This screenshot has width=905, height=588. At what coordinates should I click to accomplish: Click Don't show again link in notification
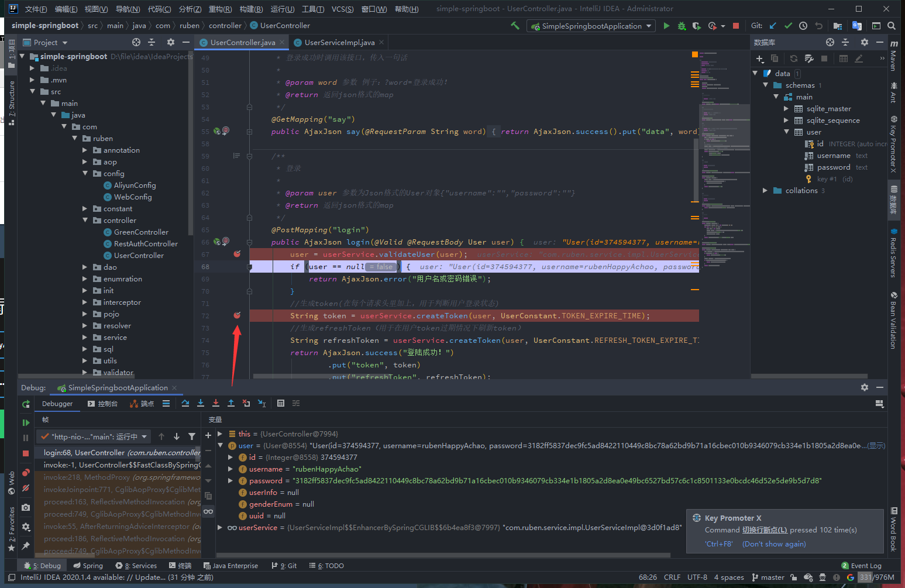click(x=773, y=544)
